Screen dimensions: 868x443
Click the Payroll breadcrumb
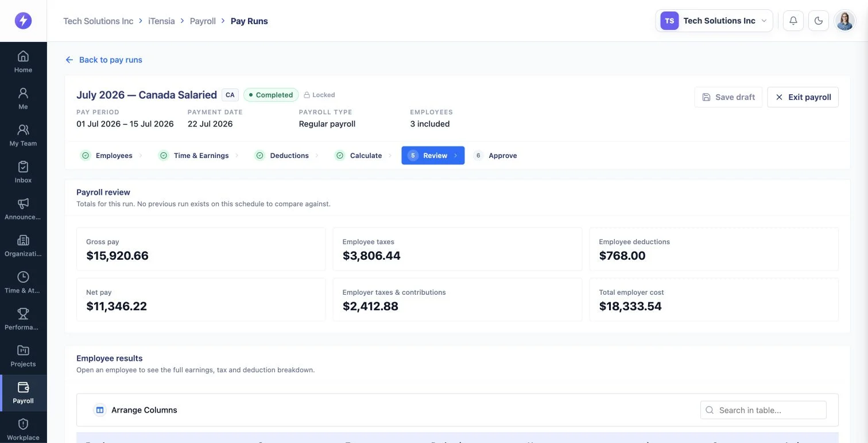[203, 21]
